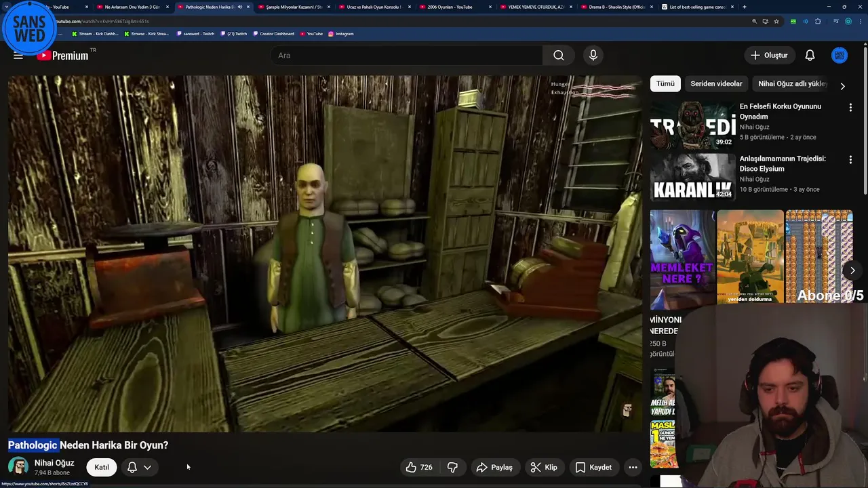Open Nihai Oğuz channel avatar

pos(18,467)
